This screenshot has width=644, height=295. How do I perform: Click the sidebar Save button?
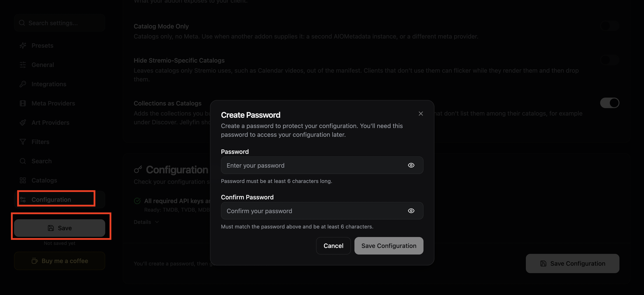pyautogui.click(x=59, y=228)
